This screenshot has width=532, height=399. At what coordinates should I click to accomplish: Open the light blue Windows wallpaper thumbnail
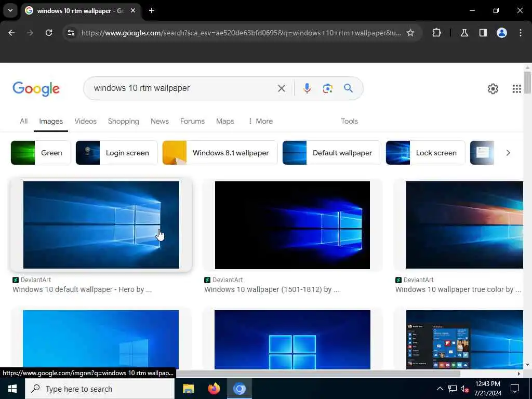(x=101, y=339)
